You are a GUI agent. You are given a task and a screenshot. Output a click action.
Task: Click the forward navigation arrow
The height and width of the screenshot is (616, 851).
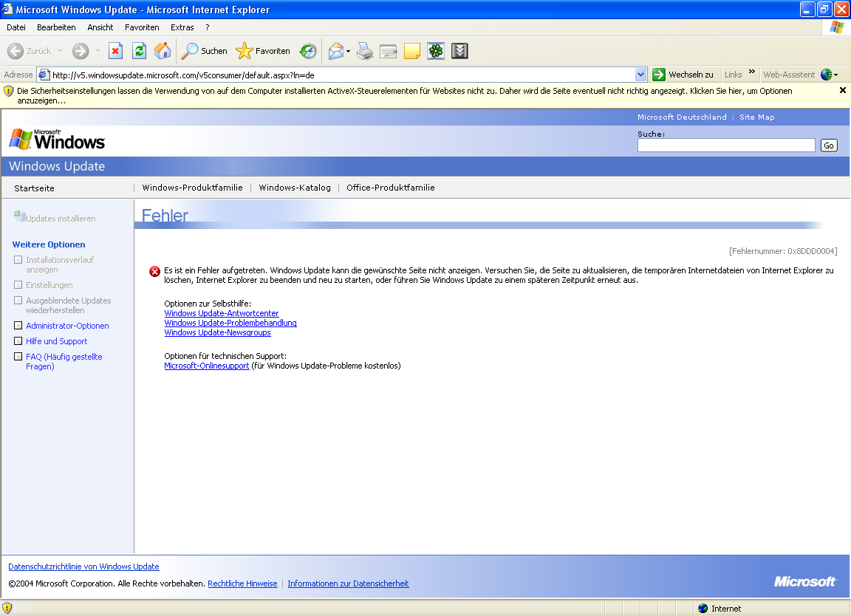(x=81, y=51)
